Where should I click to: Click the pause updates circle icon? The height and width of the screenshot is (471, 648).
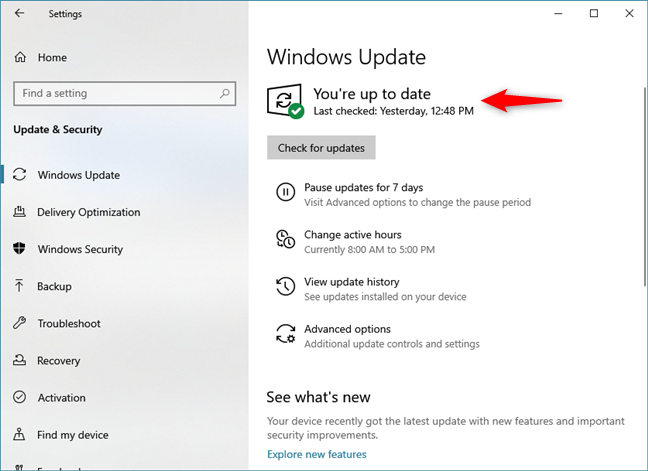(x=285, y=192)
